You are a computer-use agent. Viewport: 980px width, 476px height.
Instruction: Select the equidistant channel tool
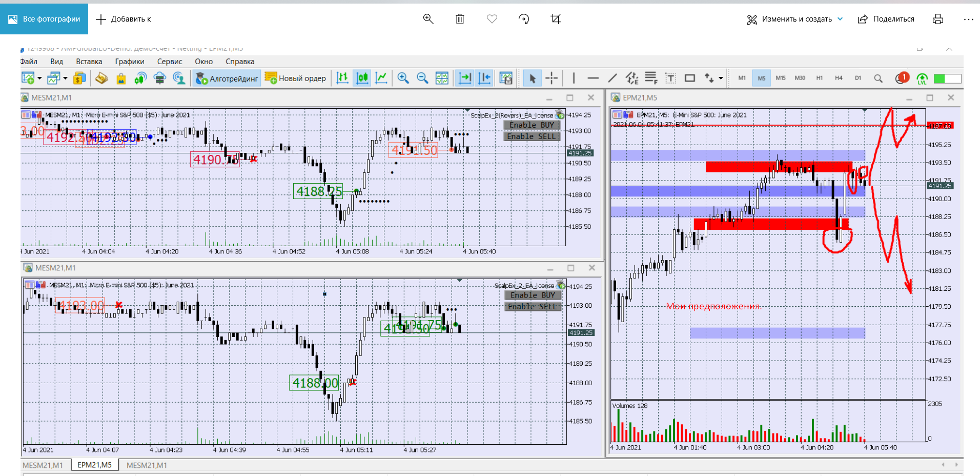pos(632,78)
